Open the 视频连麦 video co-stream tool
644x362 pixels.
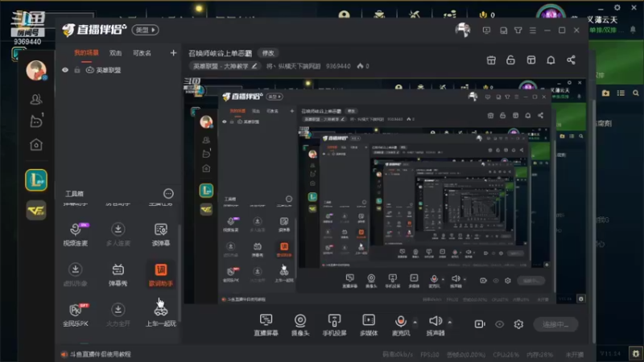[x=76, y=234]
